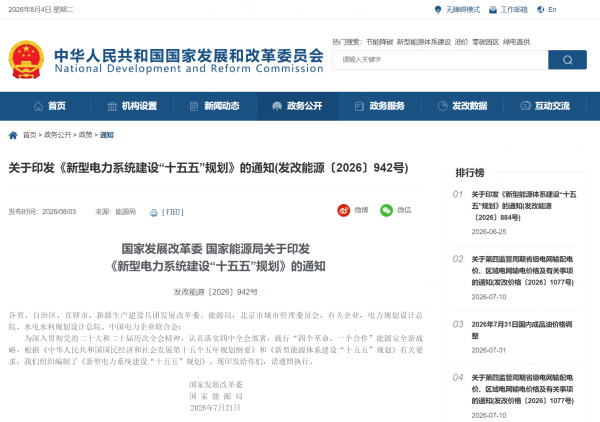This screenshot has height=422, width=600.
Task: Open the 政务公开 navigation tab
Action: pyautogui.click(x=297, y=106)
